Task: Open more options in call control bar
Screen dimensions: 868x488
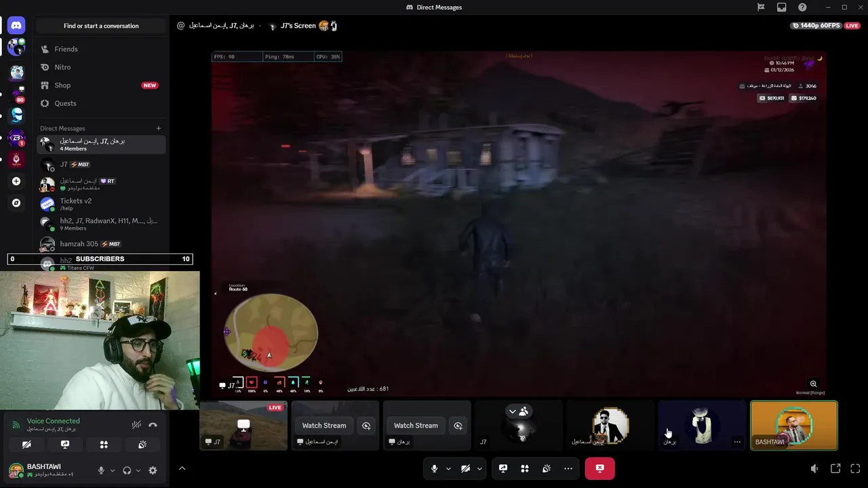Action: pos(568,468)
